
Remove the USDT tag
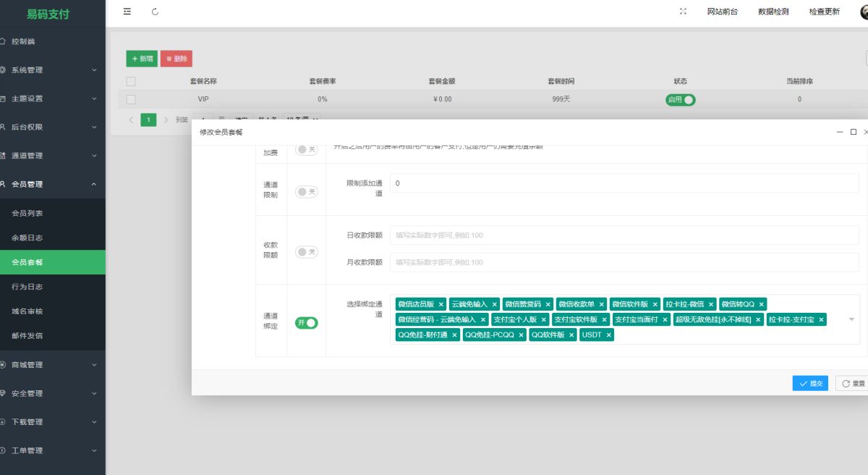pyautogui.click(x=609, y=335)
